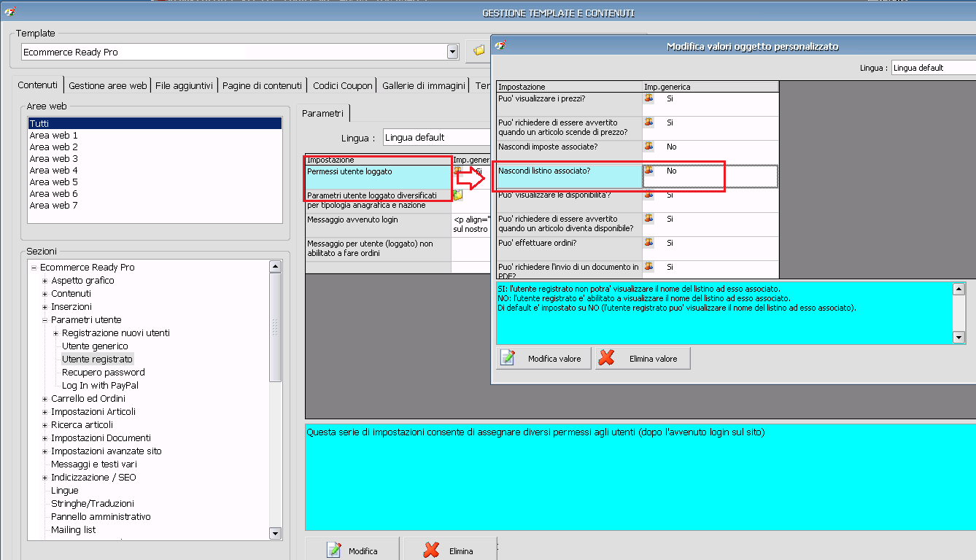The height and width of the screenshot is (560, 976).
Task: Select the Lingue tree item
Action: [x=65, y=491]
